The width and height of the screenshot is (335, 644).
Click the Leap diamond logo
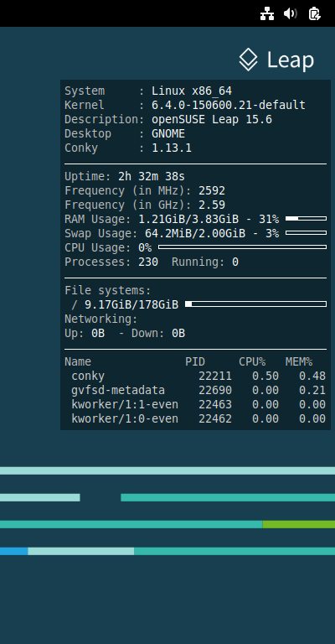[x=249, y=60]
